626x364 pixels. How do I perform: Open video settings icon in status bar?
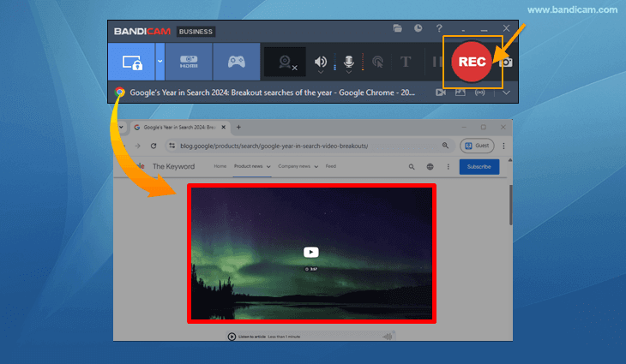[x=441, y=92]
